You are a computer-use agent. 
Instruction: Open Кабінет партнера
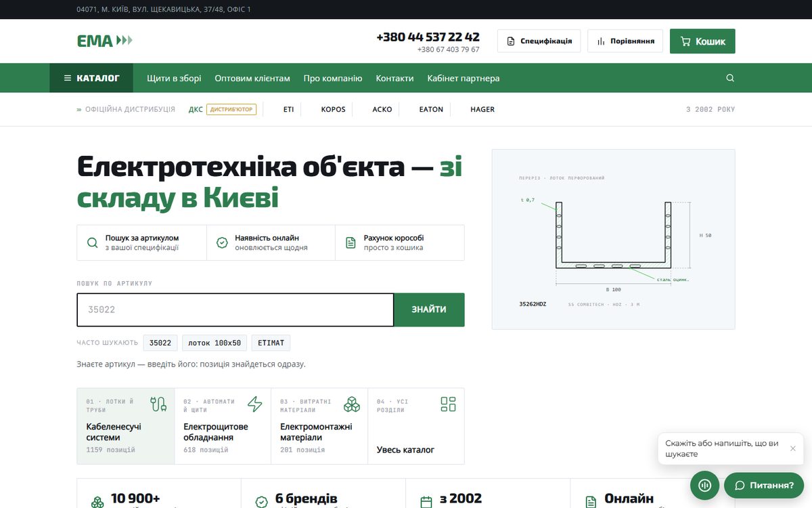click(464, 78)
